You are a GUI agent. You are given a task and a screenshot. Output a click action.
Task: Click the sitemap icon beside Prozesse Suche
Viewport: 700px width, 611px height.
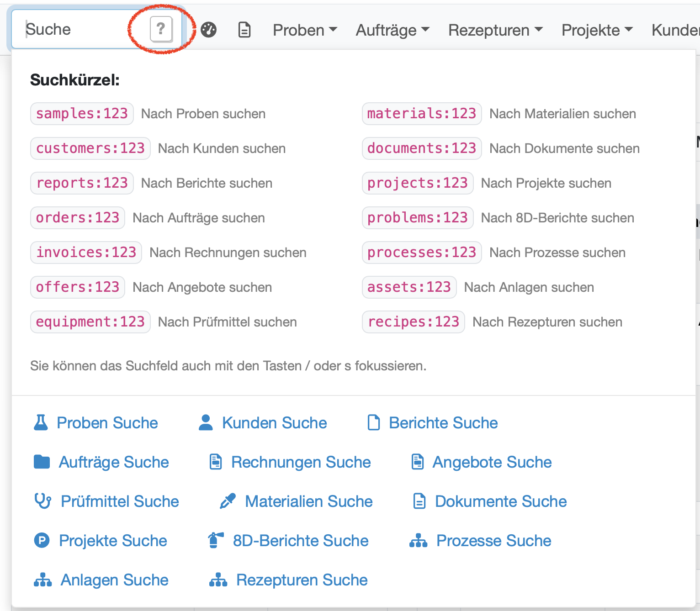[x=418, y=540]
